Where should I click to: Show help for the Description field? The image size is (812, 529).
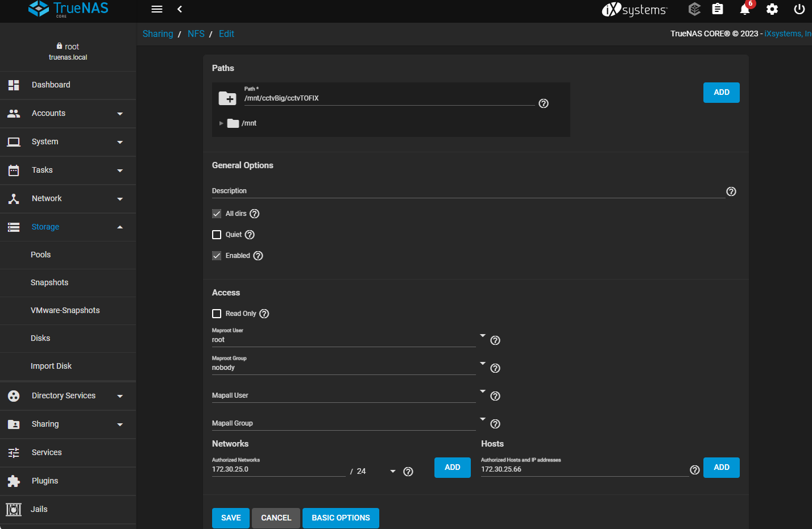731,191
